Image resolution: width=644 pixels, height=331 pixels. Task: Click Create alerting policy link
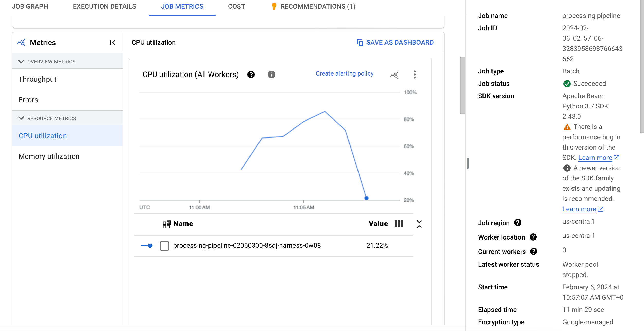344,73
